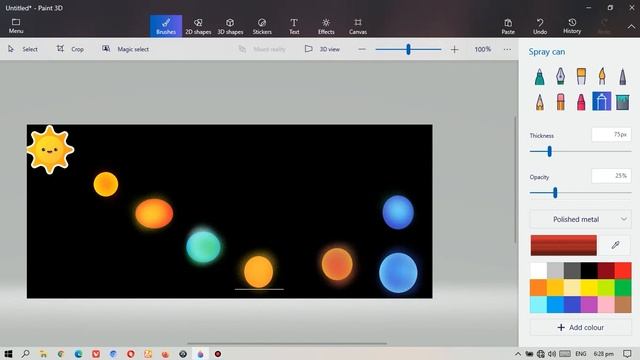Open the Microsoft Edge taskbar icon
Viewport: 640px width, 360px height.
pyautogui.click(x=78, y=354)
